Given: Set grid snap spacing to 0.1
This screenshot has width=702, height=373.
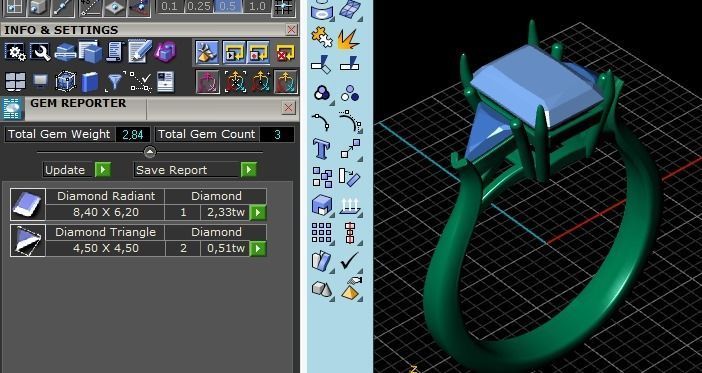Looking at the screenshot, I should (x=169, y=6).
